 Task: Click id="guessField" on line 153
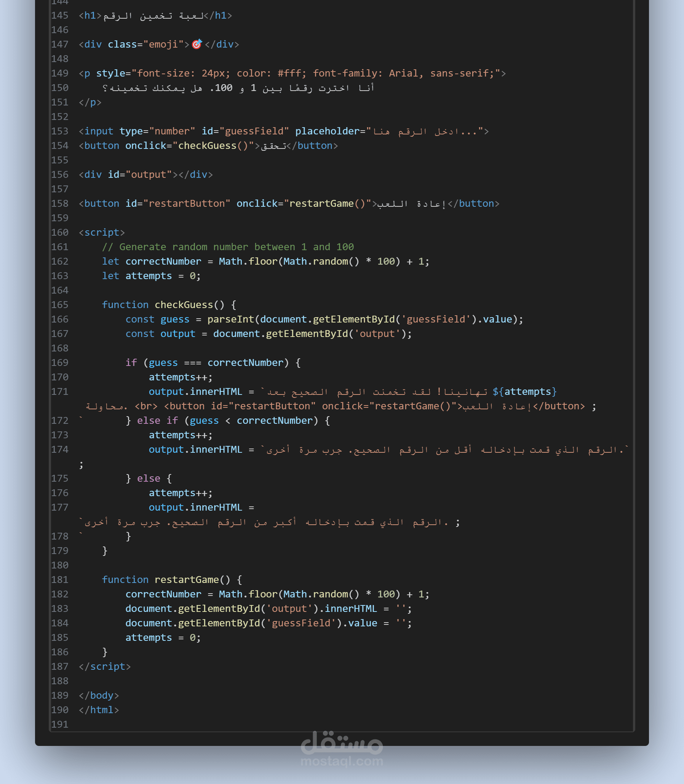tap(245, 131)
